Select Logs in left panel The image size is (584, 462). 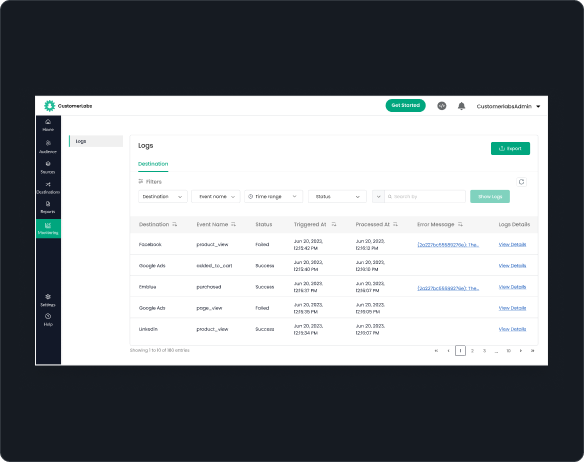(x=96, y=141)
